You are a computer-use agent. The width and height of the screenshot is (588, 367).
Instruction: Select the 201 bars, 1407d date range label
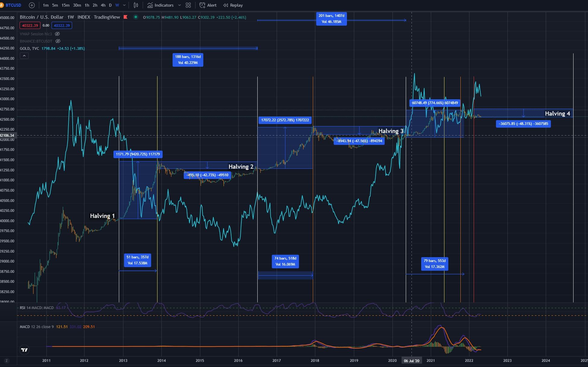point(331,19)
